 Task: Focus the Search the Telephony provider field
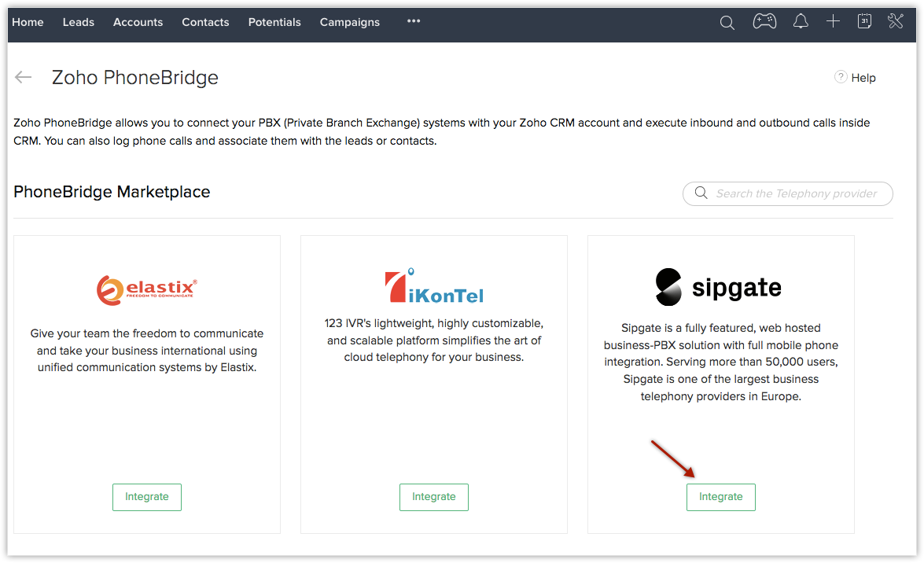click(787, 193)
